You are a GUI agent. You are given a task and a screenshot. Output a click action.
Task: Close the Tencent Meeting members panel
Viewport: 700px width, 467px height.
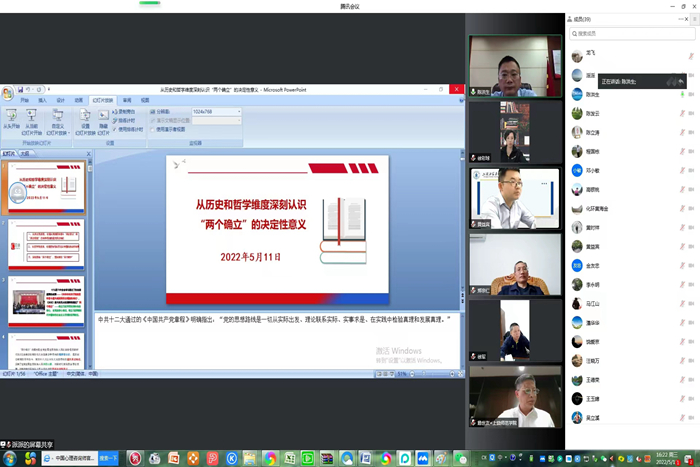687,19
